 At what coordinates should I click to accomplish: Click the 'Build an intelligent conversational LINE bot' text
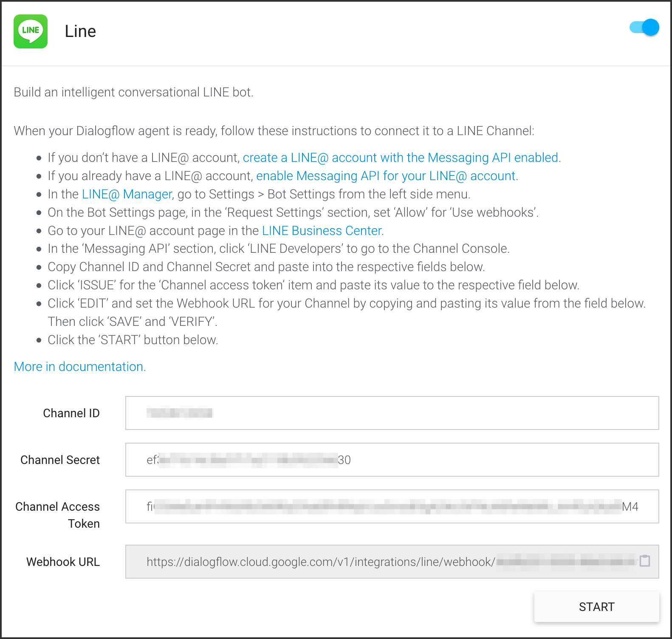click(x=133, y=92)
